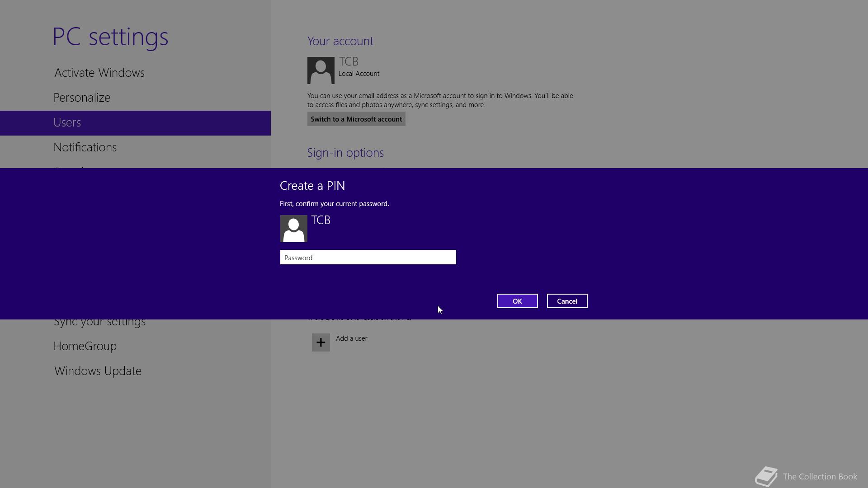Screen dimensions: 868x488
Task: Click 'First, confirm your current password' text
Action: [334, 204]
